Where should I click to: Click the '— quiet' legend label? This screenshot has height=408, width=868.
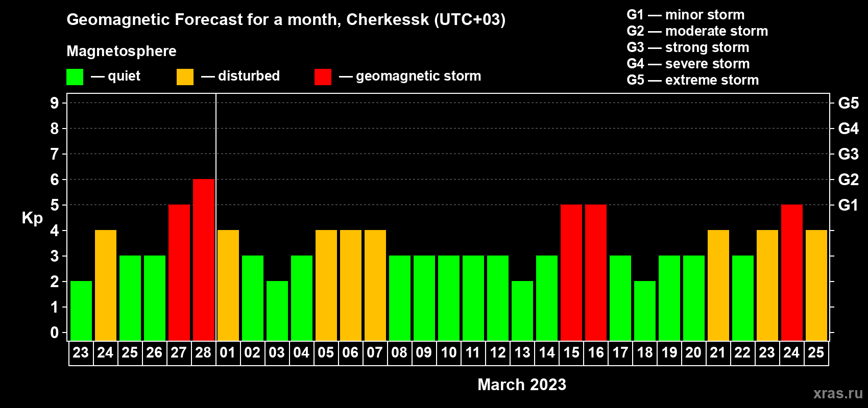pyautogui.click(x=115, y=76)
